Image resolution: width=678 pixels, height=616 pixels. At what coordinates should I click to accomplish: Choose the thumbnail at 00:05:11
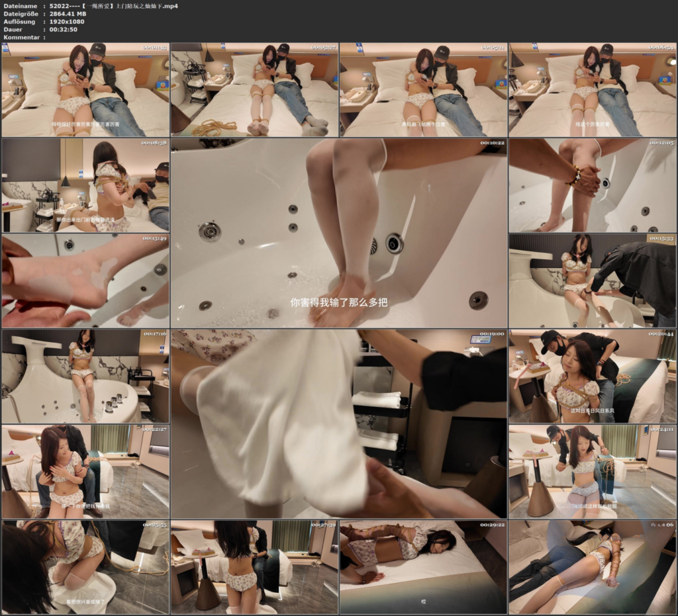423,90
